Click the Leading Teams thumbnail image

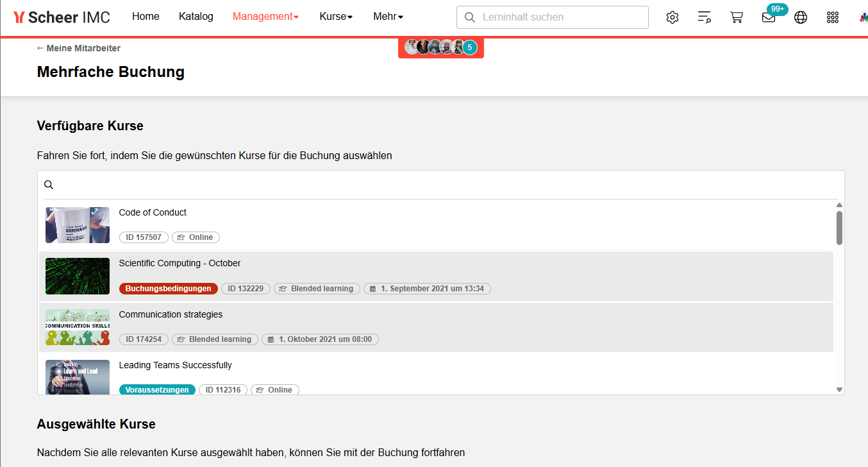(x=78, y=377)
